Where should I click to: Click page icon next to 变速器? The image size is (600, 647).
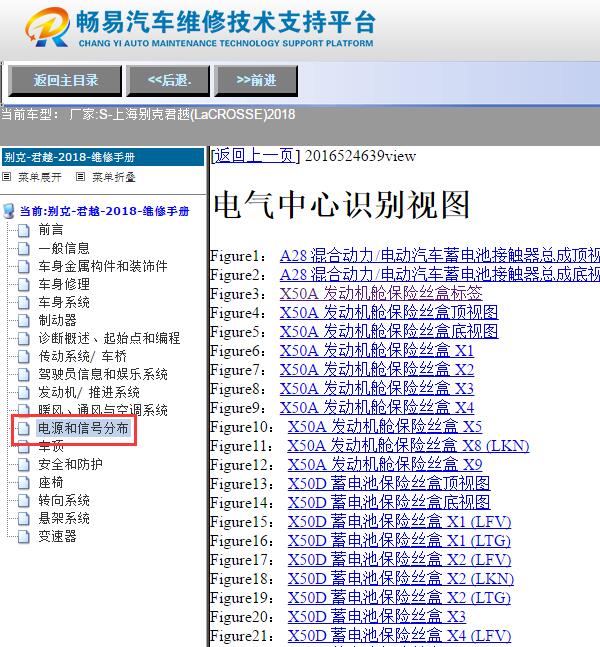pyautogui.click(x=24, y=536)
